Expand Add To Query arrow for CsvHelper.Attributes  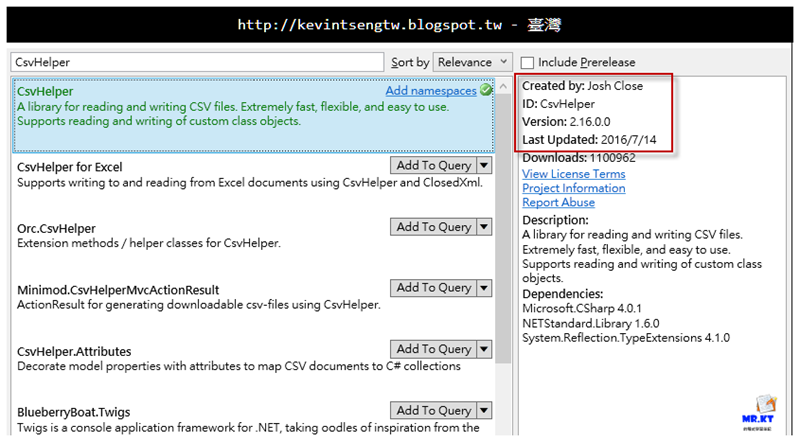(x=484, y=349)
